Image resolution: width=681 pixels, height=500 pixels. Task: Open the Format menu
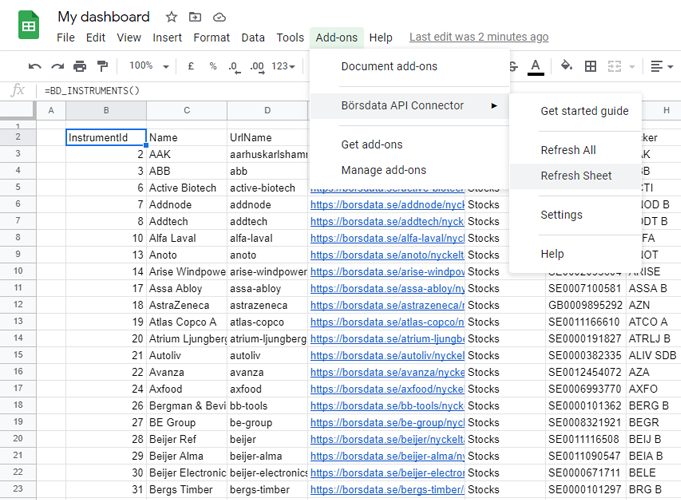[212, 38]
